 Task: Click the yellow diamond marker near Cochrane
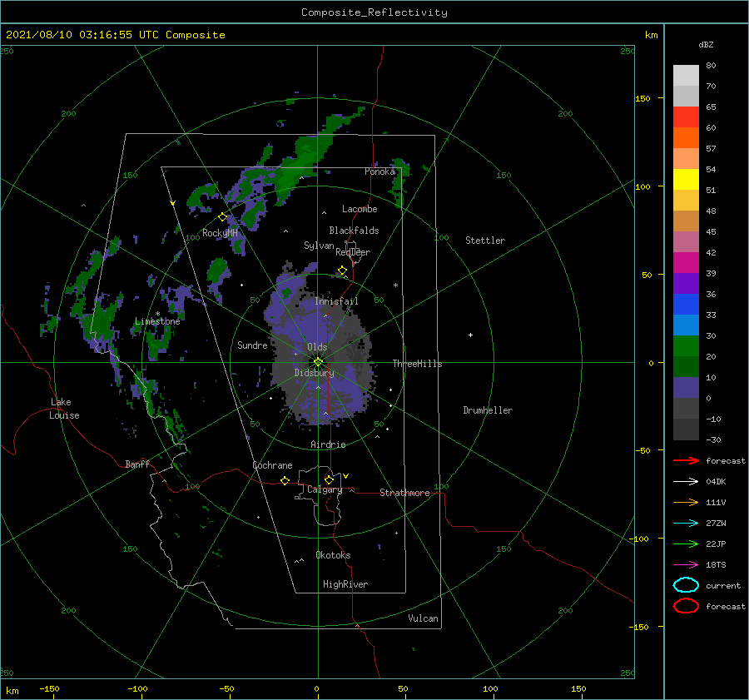tap(285, 480)
